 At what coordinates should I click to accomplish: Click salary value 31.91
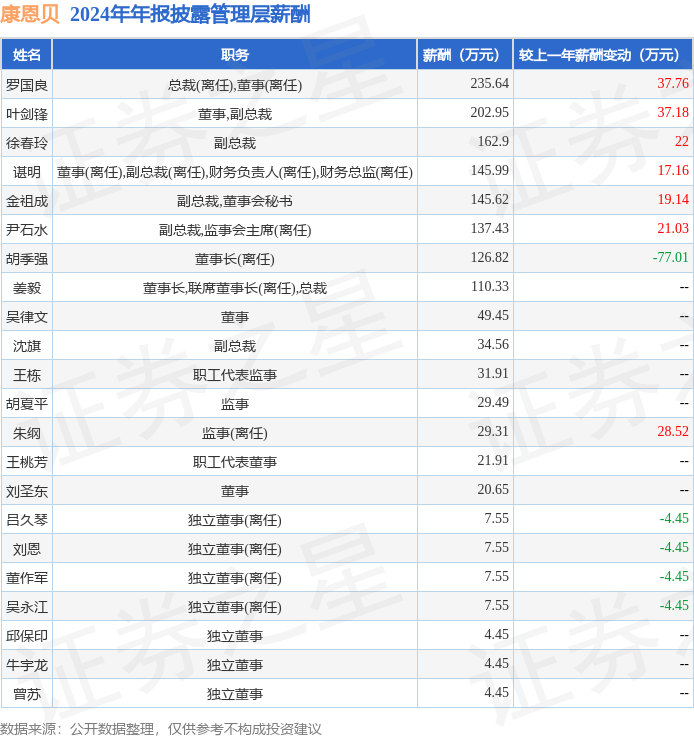pyautogui.click(x=493, y=373)
